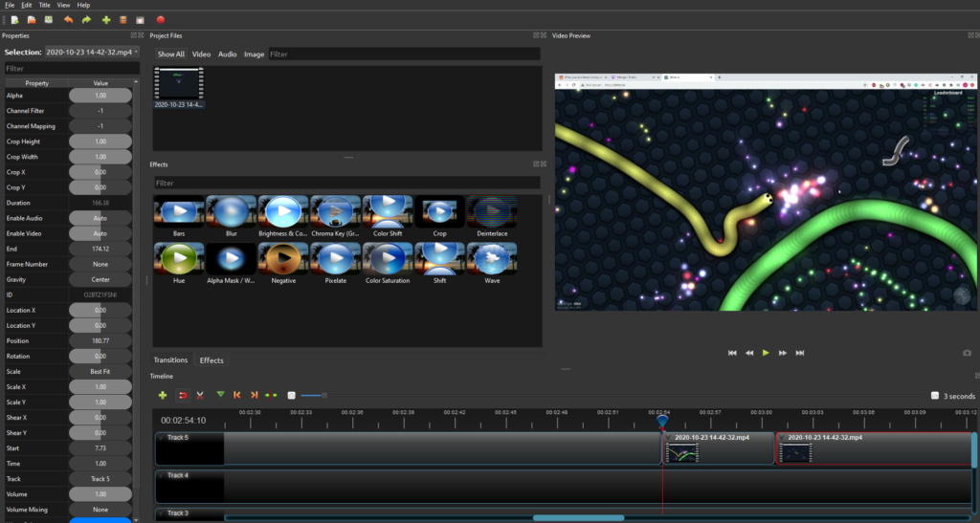Viewport: 980px width, 523px height.
Task: Toggle the Razor tool in the timeline
Action: click(x=200, y=395)
